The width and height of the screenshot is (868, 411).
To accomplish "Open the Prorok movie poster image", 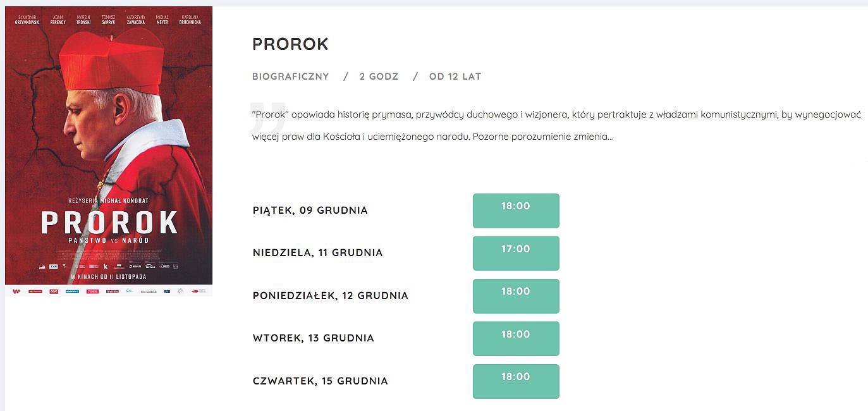I will click(x=109, y=152).
